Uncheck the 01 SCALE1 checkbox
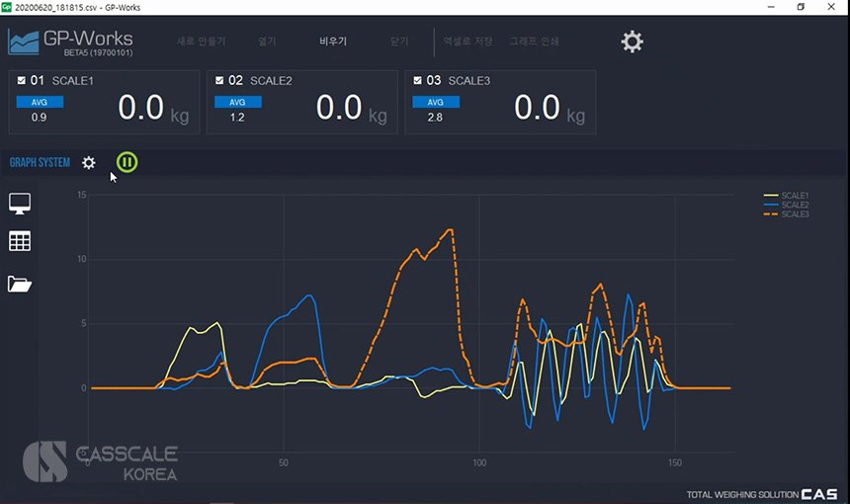 (x=22, y=80)
